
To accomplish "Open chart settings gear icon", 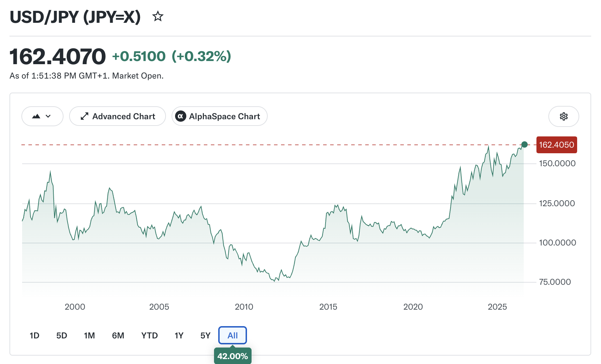I will pyautogui.click(x=563, y=116).
